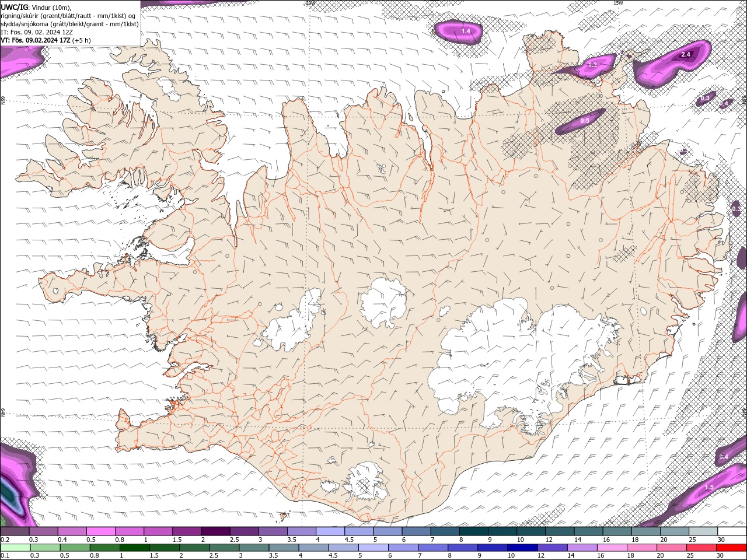Click the light lavender swatch labeled 4 on upper scale
Screen dimensions: 747x560
pyautogui.click(x=330, y=531)
